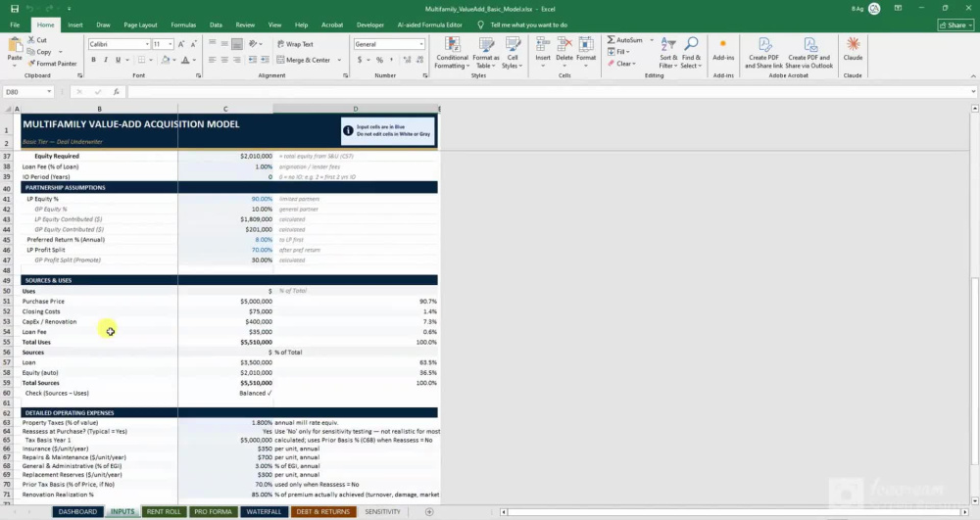Apply cell borders
The image size is (980, 520).
coord(141,60)
